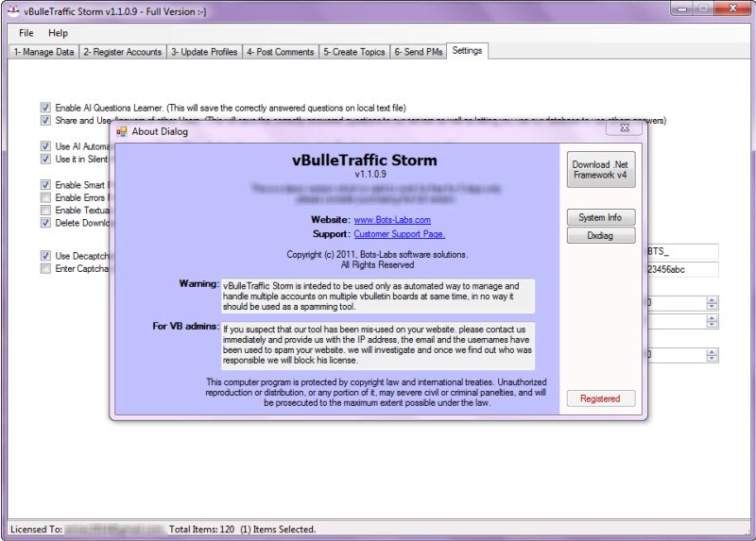The height and width of the screenshot is (541, 756).
Task: Enable the Enter Captcha checkbox
Action: (45, 268)
